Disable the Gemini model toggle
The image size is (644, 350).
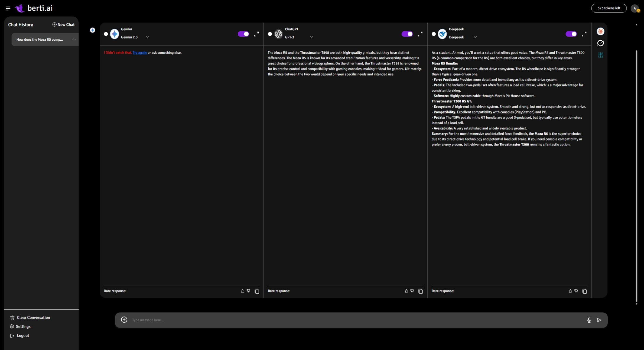243,34
